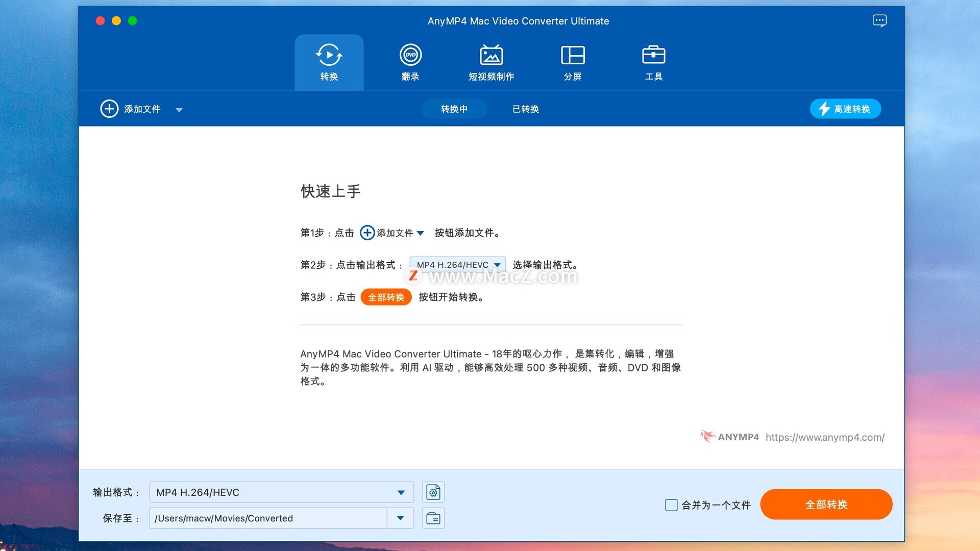Click the small 全部转换 button in step 3
Screen dimensions: 980x551
pyautogui.click(x=386, y=297)
